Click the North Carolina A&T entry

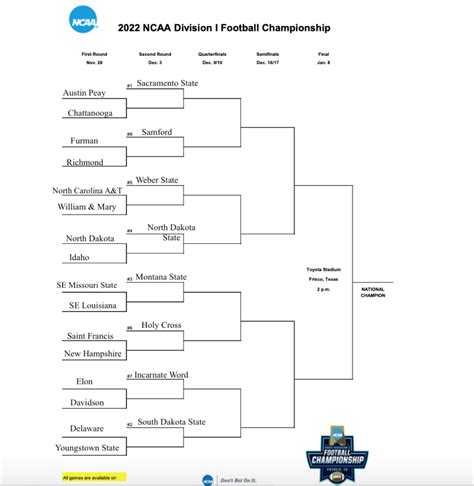87,191
